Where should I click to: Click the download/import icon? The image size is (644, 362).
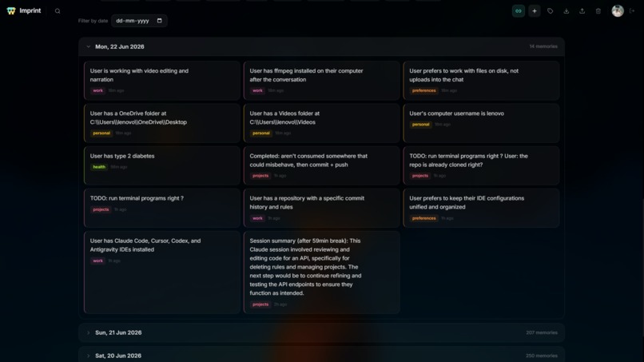point(566,11)
